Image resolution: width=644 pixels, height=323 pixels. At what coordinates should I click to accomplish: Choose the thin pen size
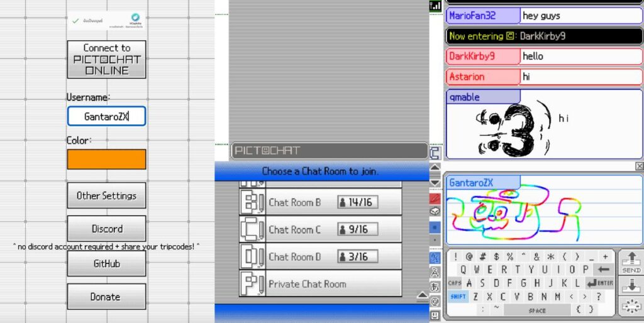[435, 239]
